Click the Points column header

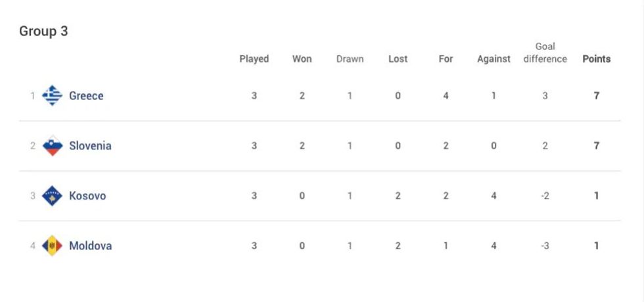[x=596, y=59]
